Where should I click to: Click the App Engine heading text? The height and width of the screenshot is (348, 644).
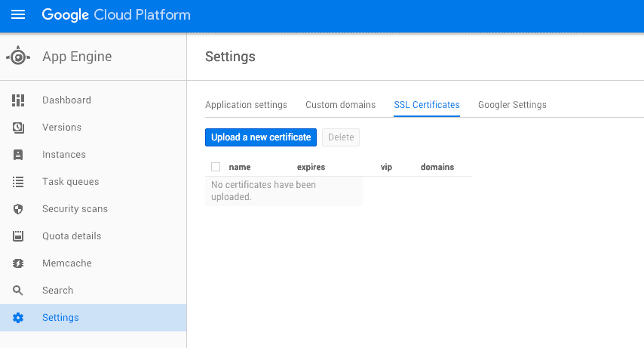[77, 57]
